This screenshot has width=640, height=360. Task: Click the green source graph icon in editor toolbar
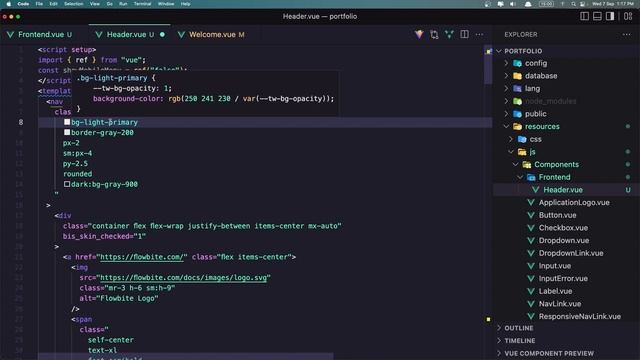(x=449, y=35)
